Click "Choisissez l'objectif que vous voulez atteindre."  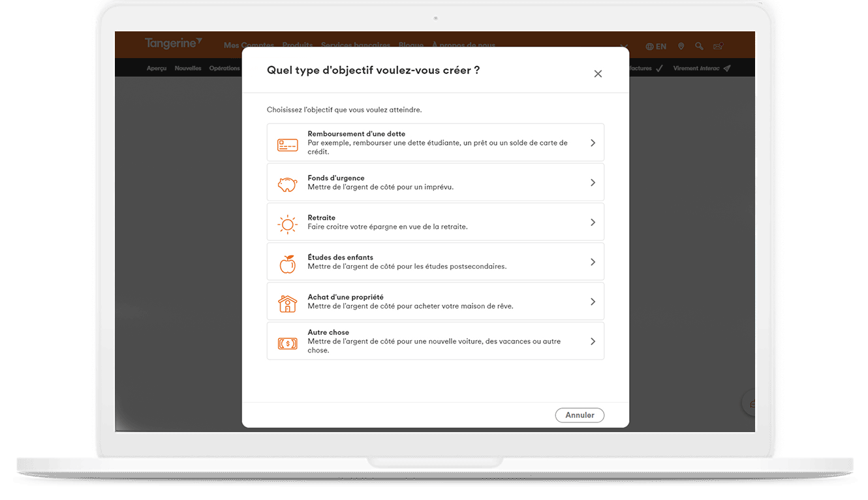coord(344,110)
